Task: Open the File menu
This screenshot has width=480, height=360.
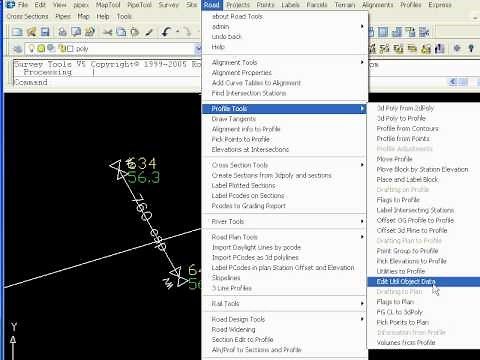Action: tap(23, 5)
